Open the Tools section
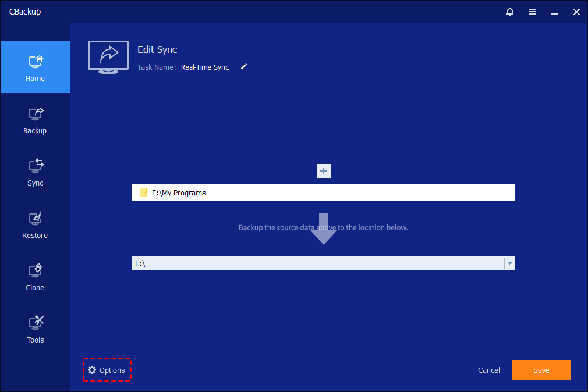This screenshot has width=588, height=392. click(x=35, y=329)
